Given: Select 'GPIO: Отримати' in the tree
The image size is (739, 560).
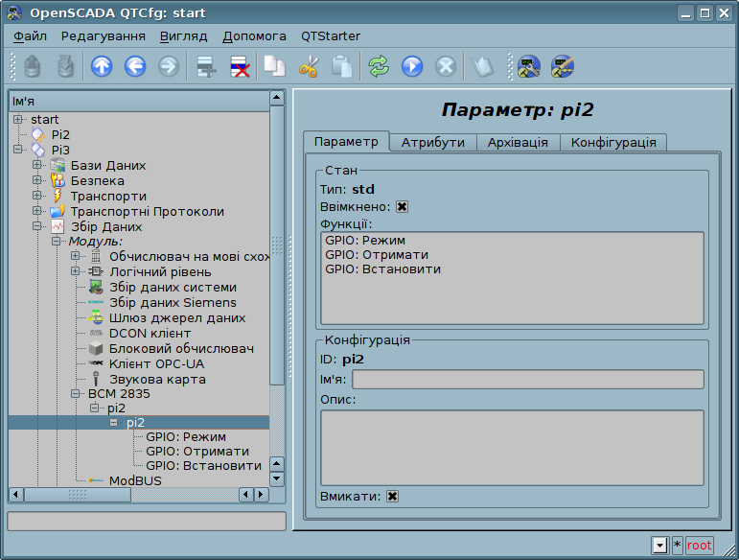Looking at the screenshot, I should point(196,451).
